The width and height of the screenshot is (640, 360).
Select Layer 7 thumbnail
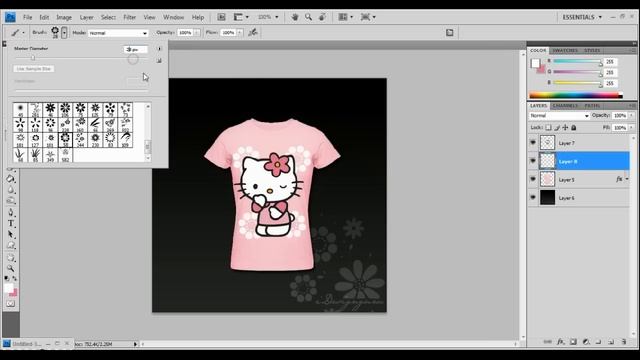point(547,142)
